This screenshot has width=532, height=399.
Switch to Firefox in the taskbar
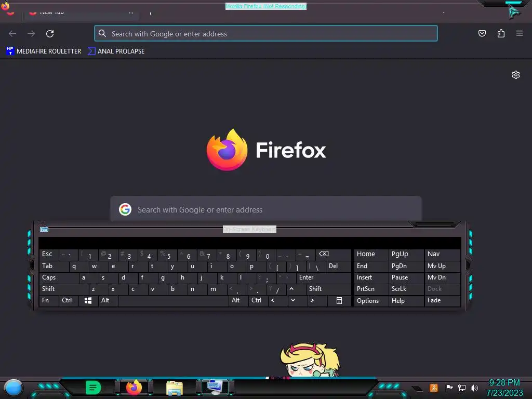134,388
